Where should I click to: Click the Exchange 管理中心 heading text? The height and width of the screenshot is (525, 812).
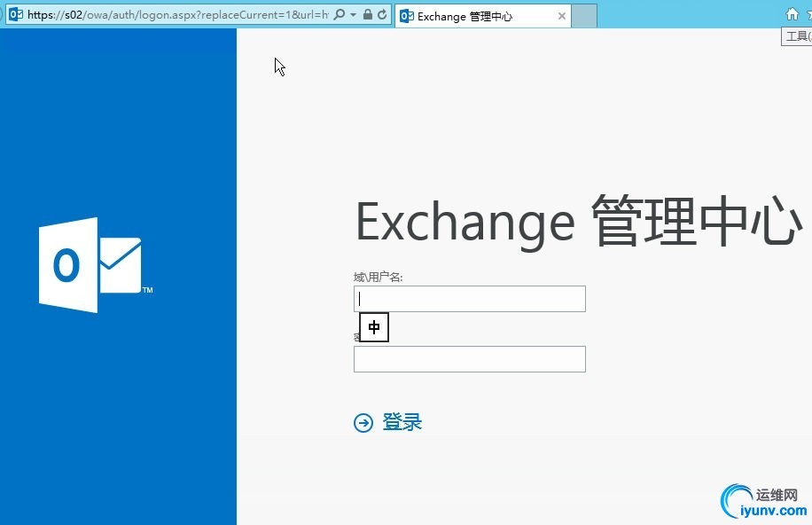point(579,222)
